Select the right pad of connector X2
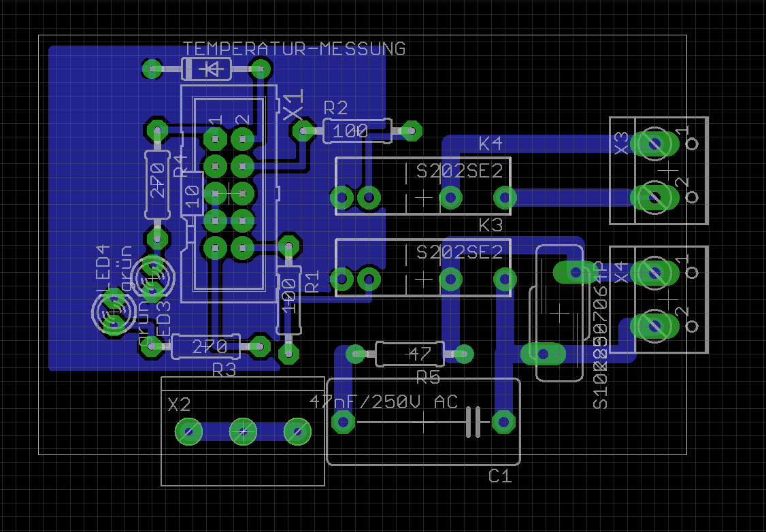Screen dimensions: 766x532 (x=297, y=431)
